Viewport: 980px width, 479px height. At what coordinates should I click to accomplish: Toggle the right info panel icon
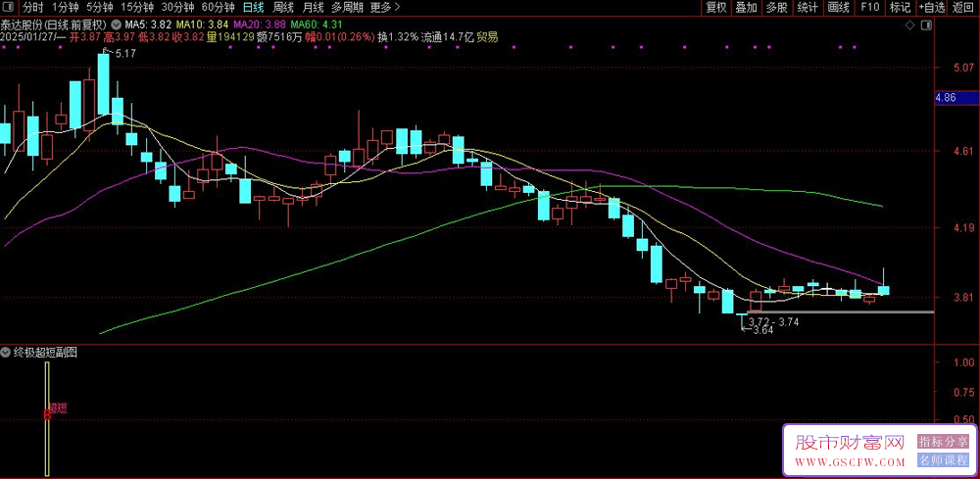coord(926,25)
